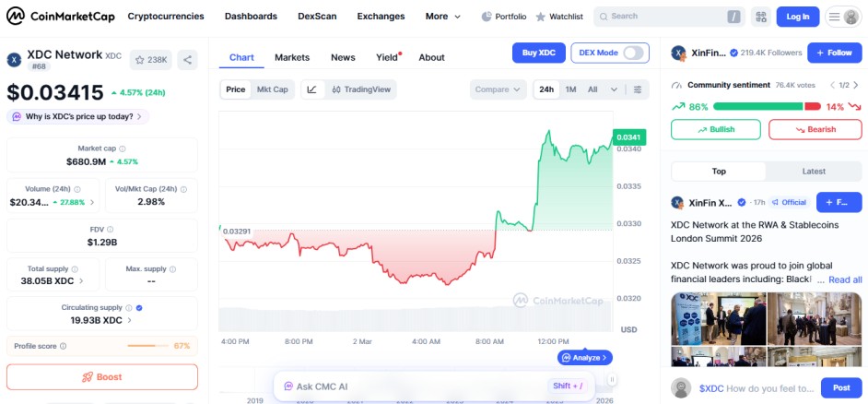Expand more time range options chevron
The height and width of the screenshot is (404, 868).
[614, 89]
